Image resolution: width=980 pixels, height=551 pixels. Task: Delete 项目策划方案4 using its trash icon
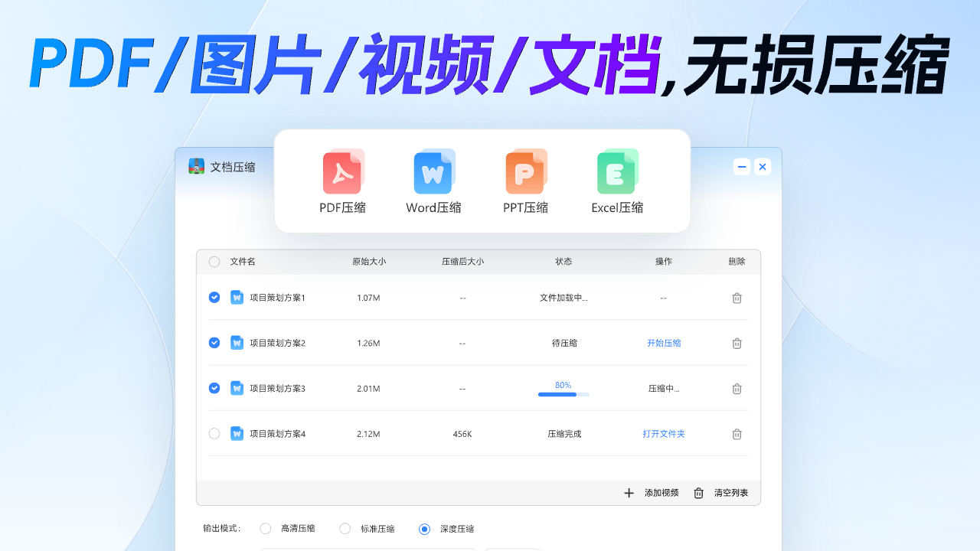tap(737, 434)
